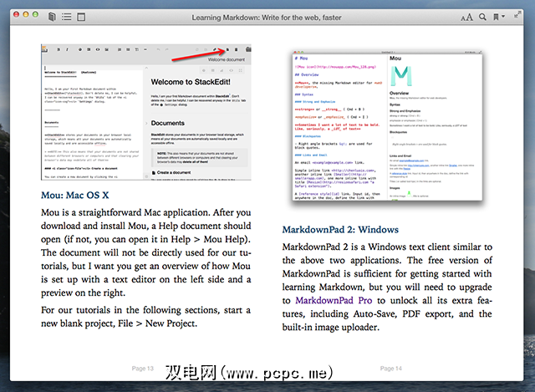Show the table of contents
Image resolution: width=535 pixels, height=392 pixels.
coord(67,17)
